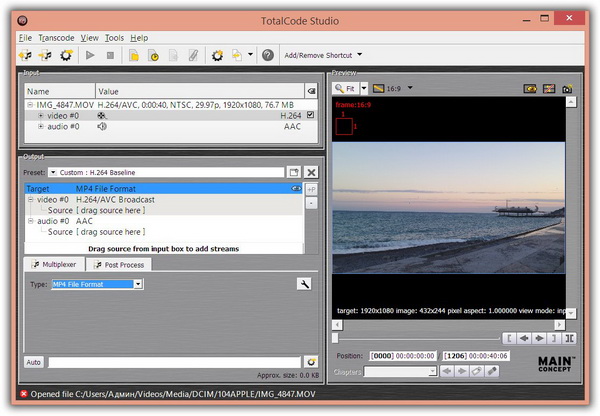Screen dimensions: 600x416
Task: Click the Stop button in toolbar
Action: click(x=110, y=55)
